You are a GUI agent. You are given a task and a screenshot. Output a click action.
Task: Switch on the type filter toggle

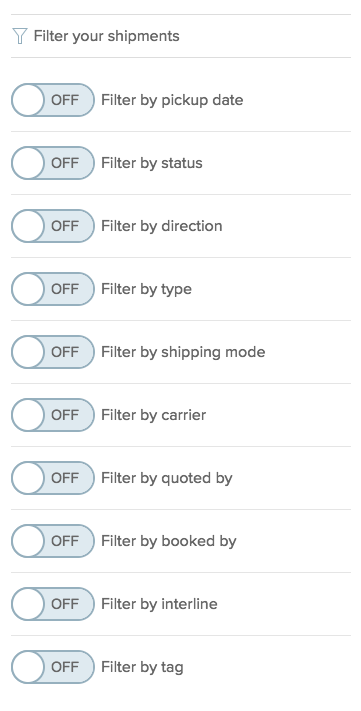pyautogui.click(x=53, y=289)
